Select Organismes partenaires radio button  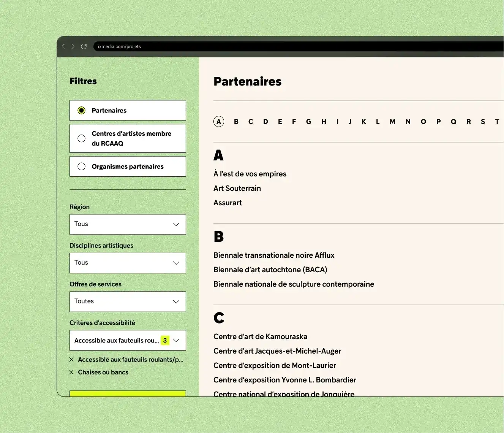(82, 167)
